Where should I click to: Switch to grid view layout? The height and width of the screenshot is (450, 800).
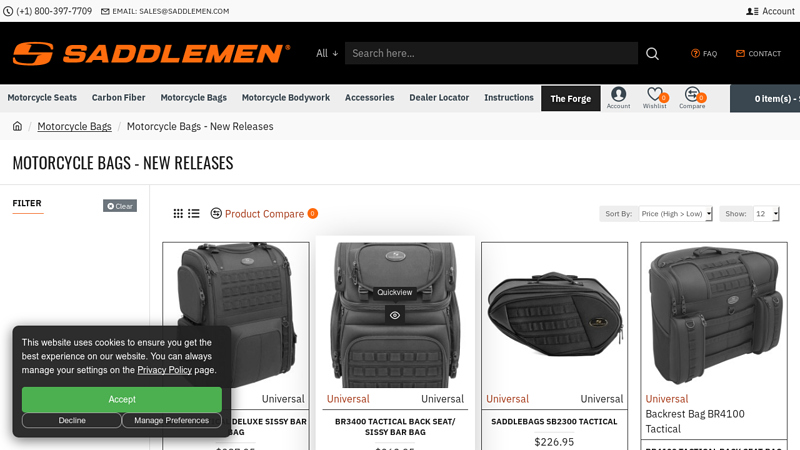click(x=178, y=213)
